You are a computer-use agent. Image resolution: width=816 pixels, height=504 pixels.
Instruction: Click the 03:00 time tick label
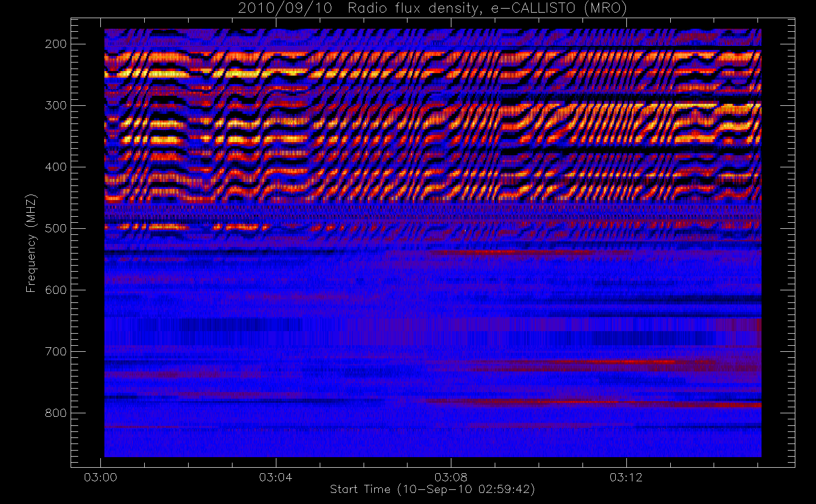(x=100, y=477)
